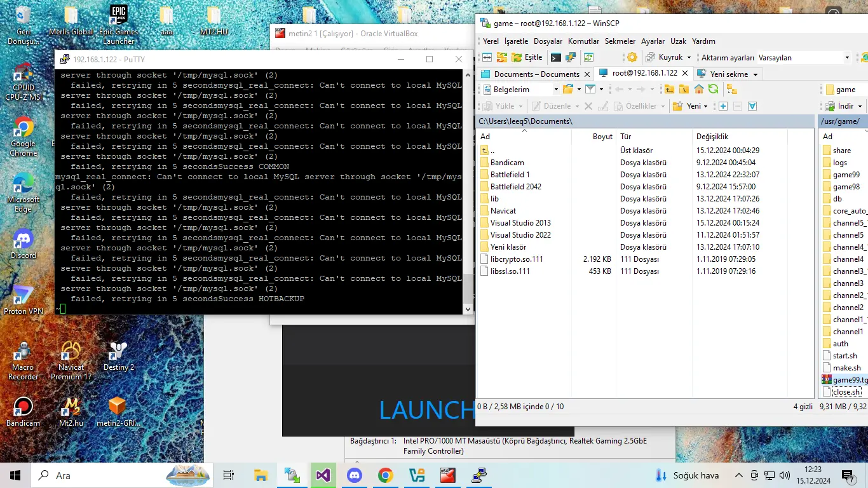Open the Komutlar menu
Image resolution: width=868 pixels, height=488 pixels.
click(x=583, y=41)
